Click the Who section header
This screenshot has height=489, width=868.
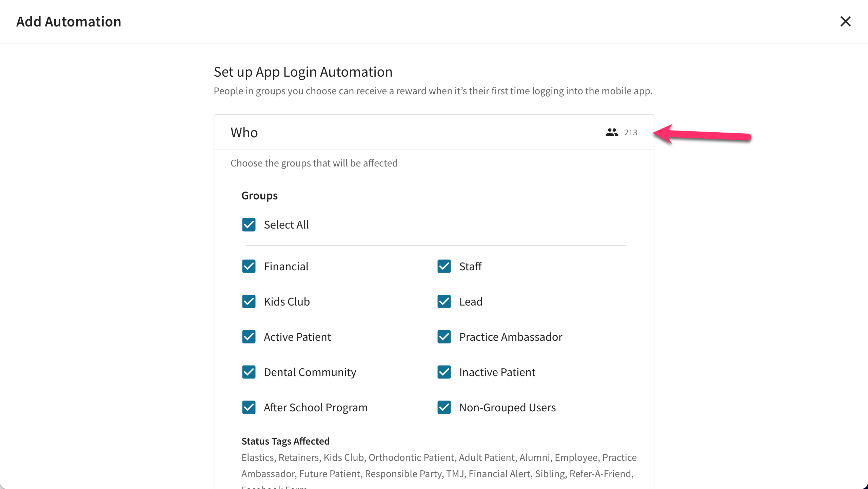pyautogui.click(x=434, y=132)
